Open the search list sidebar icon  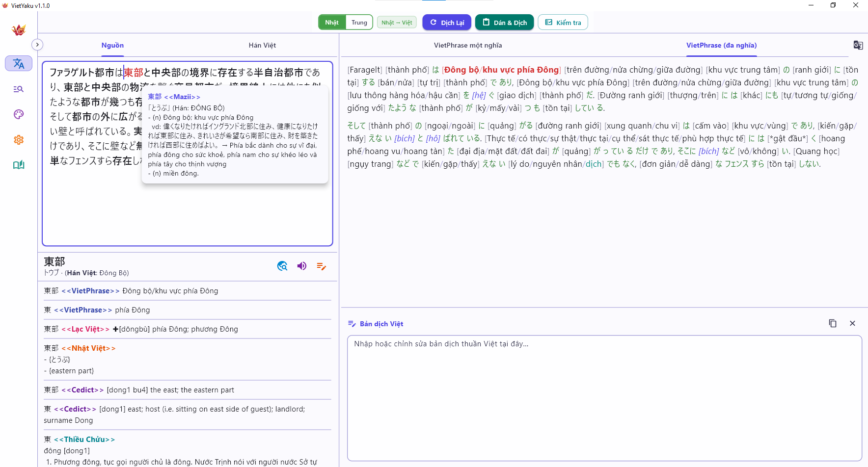[19, 89]
